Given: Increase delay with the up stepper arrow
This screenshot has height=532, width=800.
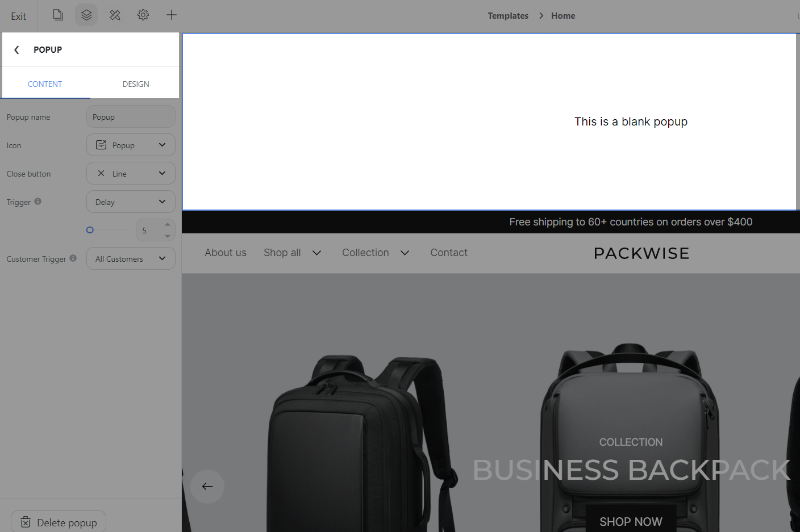Looking at the screenshot, I should [168, 225].
